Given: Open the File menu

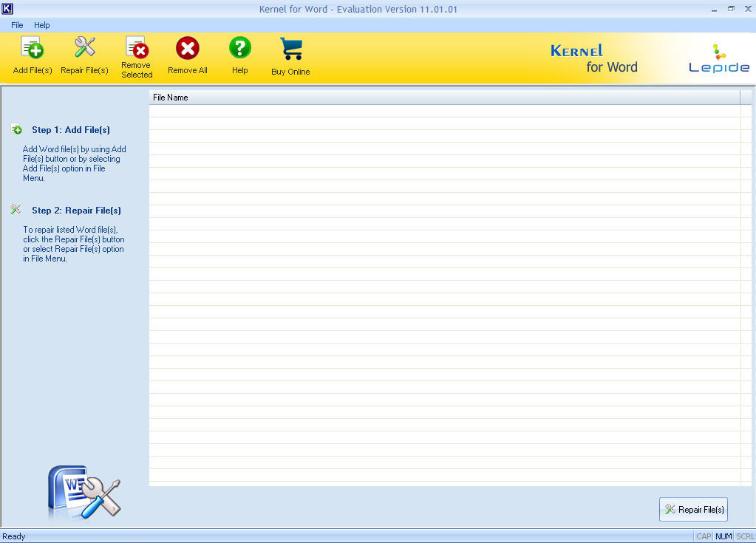Looking at the screenshot, I should click(x=17, y=25).
